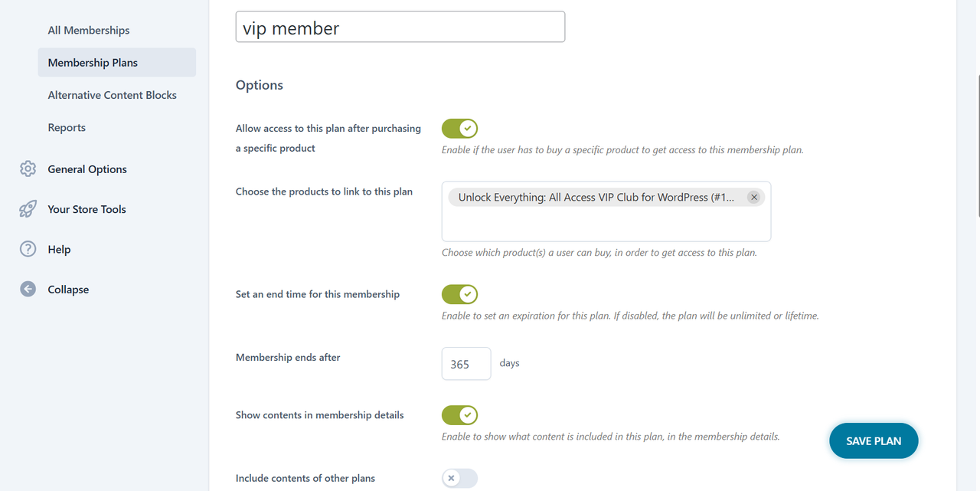Click the General Options label

coord(87,169)
